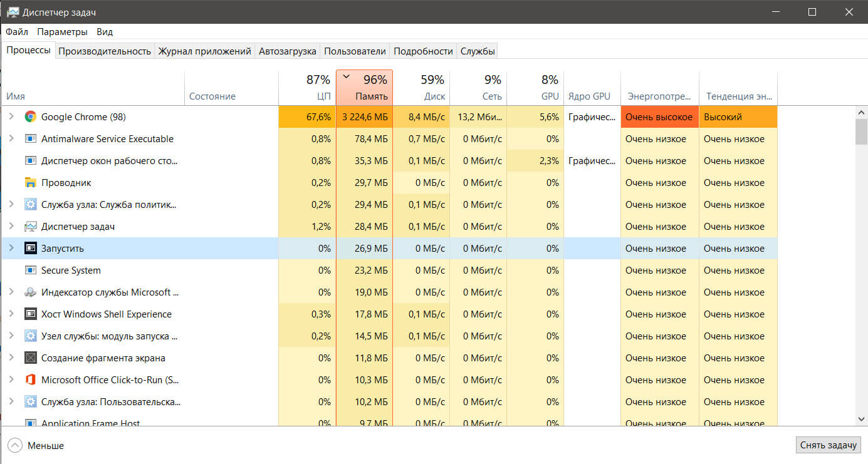
Task: Sort by the GPU usage column header
Action: [536, 88]
